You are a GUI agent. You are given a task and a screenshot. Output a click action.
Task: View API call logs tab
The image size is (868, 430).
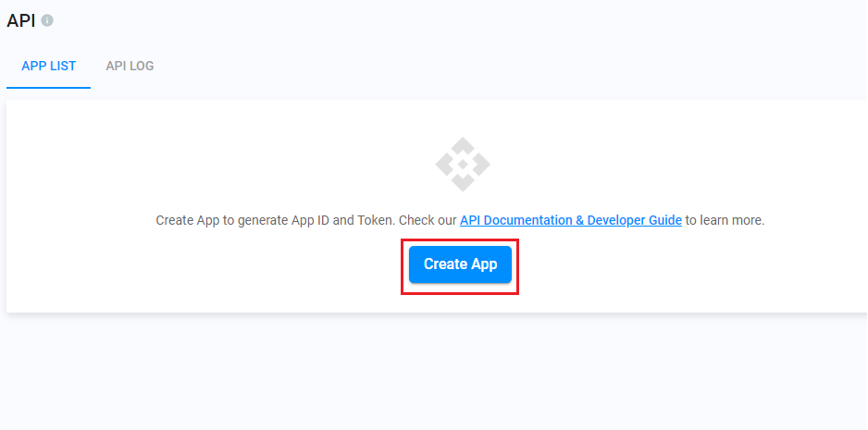tap(130, 66)
